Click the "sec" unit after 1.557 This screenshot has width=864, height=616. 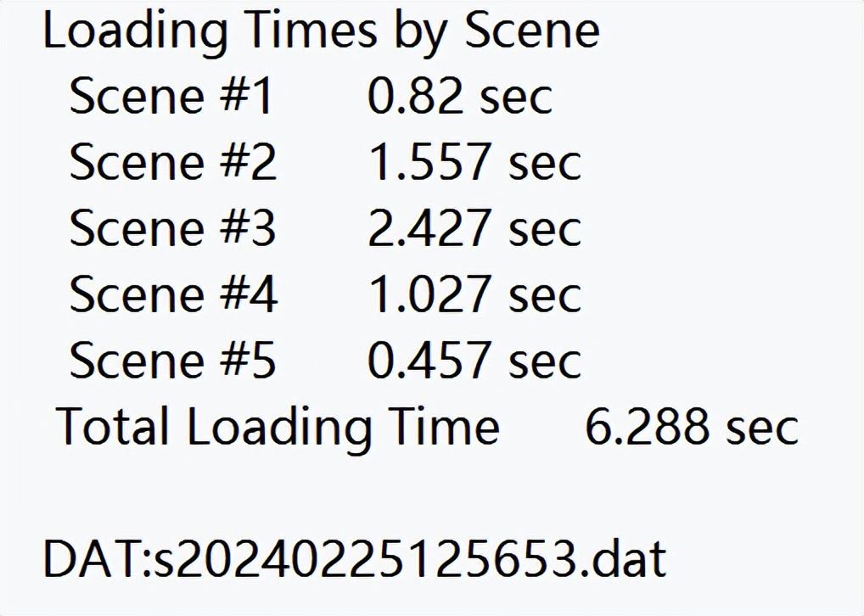pos(545,162)
